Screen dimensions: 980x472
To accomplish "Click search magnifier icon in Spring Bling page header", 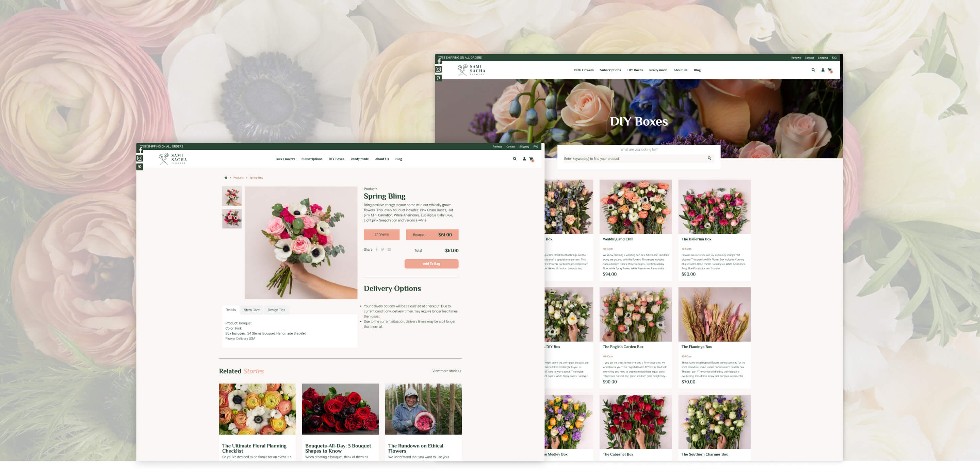I will [515, 159].
